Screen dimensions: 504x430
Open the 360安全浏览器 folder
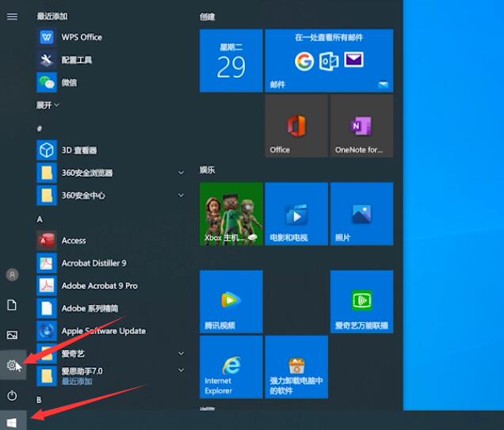coord(111,173)
